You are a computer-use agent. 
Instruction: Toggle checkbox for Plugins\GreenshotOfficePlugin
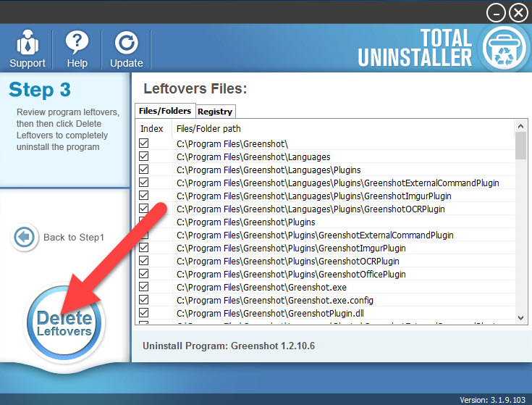(x=144, y=274)
